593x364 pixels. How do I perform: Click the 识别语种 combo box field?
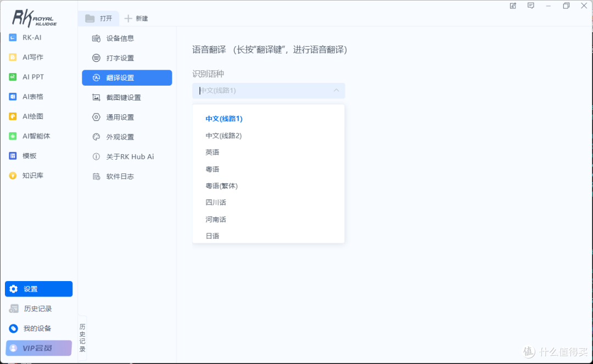pyautogui.click(x=268, y=91)
